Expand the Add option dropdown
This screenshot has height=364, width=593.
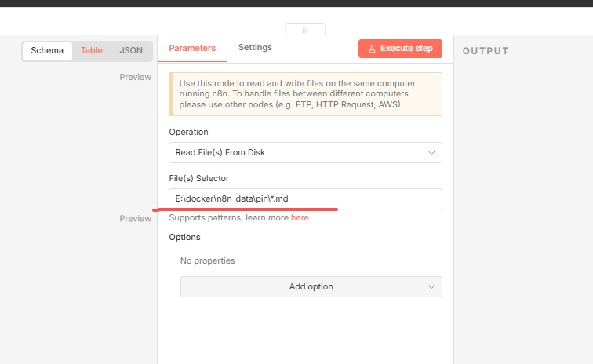tap(311, 287)
